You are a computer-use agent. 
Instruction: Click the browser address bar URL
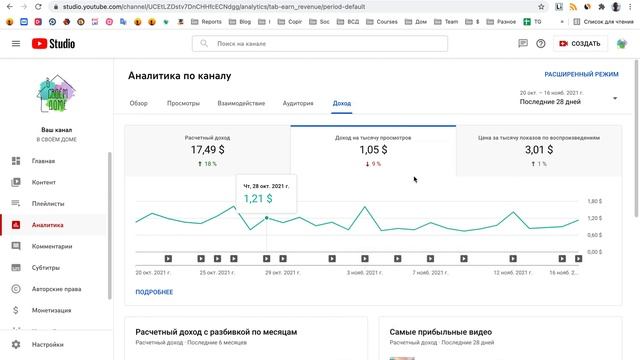click(214, 7)
